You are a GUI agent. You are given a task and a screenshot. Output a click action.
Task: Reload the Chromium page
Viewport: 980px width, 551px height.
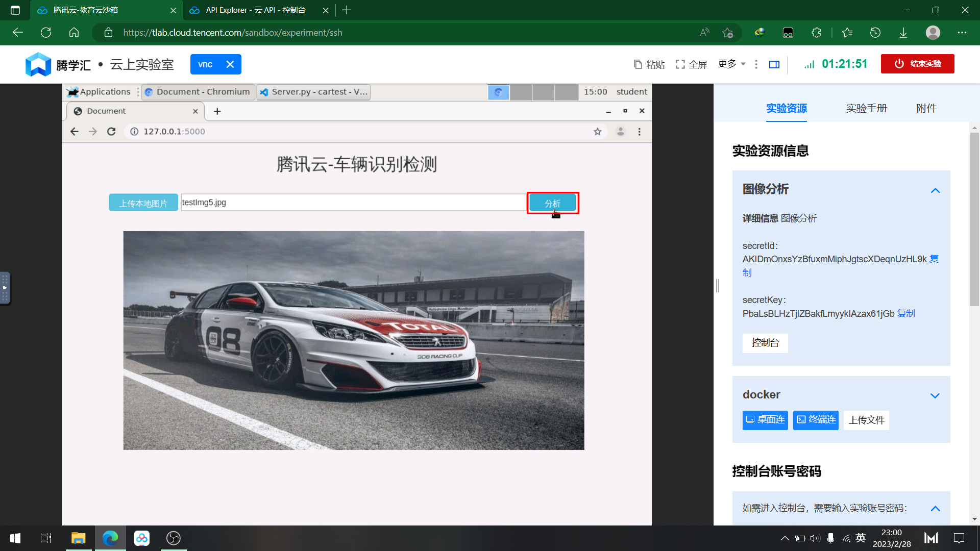[111, 132]
